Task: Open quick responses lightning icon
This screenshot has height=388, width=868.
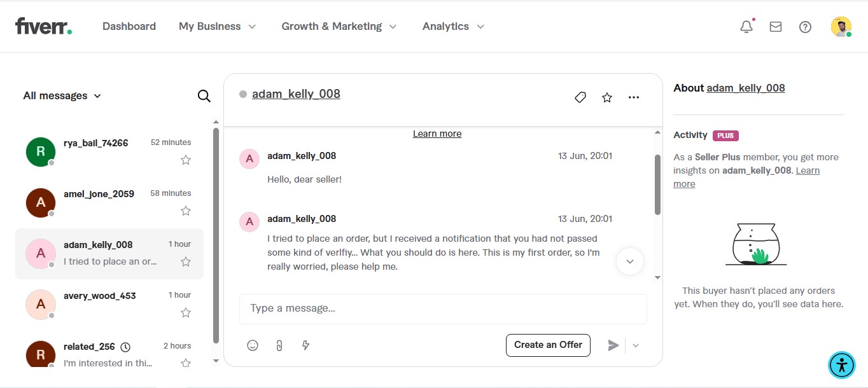Action: tap(305, 345)
